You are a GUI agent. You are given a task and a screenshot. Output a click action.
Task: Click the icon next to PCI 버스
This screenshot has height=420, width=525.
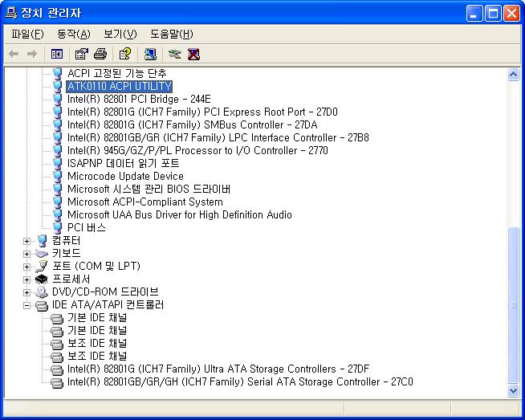click(58, 227)
